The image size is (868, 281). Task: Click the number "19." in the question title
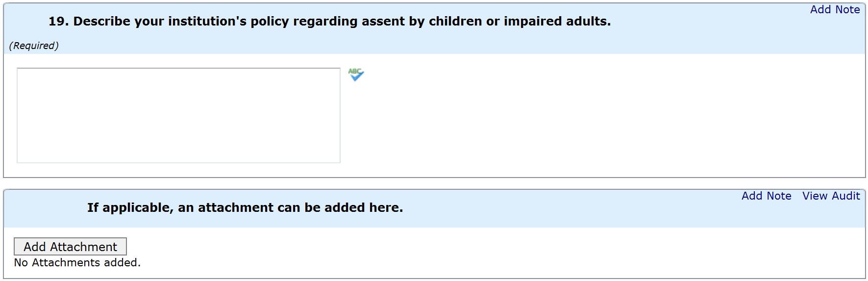pos(58,22)
